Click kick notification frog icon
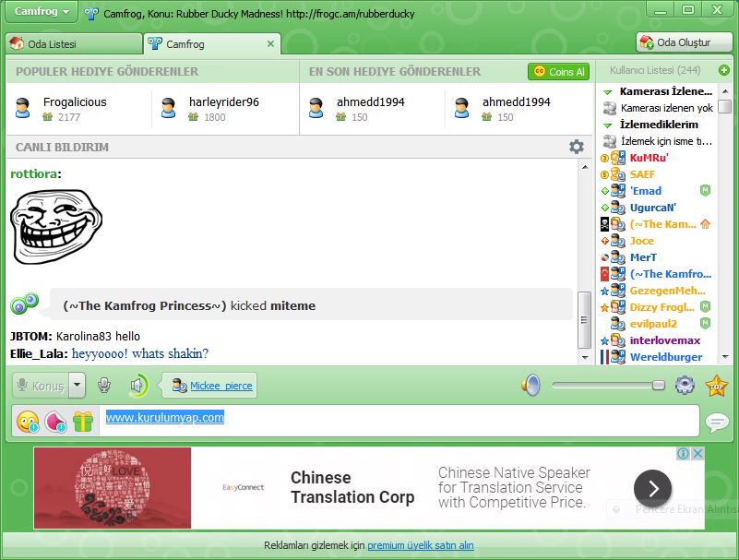This screenshot has width=739, height=560. coord(24,304)
